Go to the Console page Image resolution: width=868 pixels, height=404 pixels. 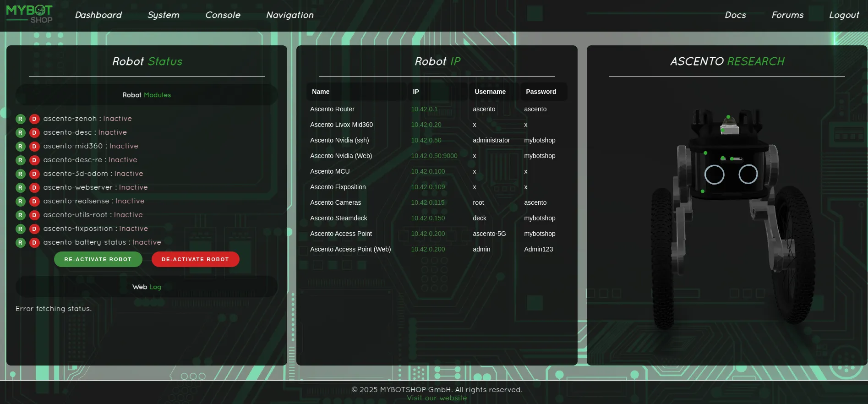pyautogui.click(x=223, y=15)
